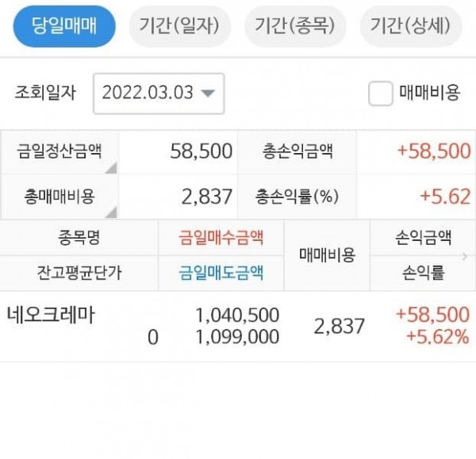The image size is (476, 459).
Task: Click the 금일매도금액 column header
Action: click(221, 273)
